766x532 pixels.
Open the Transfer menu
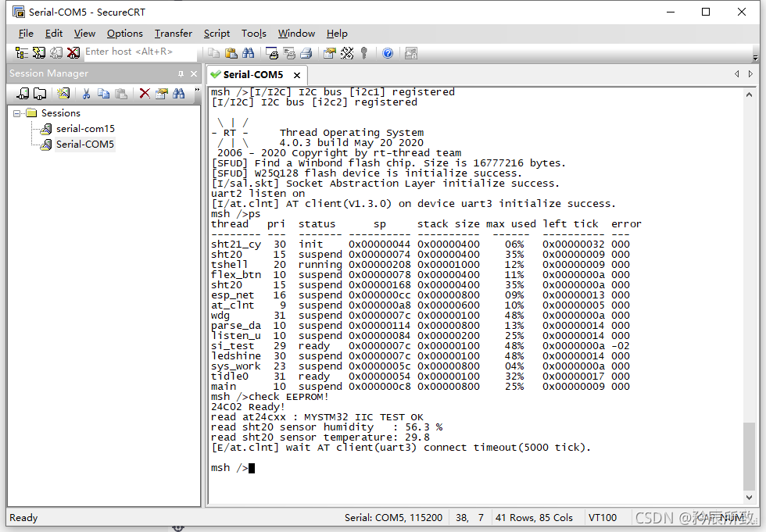(174, 33)
